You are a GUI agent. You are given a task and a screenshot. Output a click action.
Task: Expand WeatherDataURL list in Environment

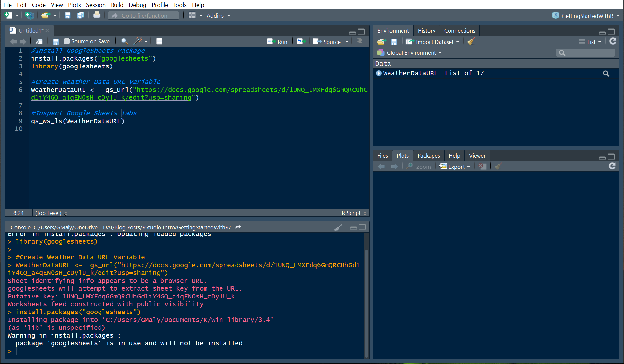click(379, 73)
